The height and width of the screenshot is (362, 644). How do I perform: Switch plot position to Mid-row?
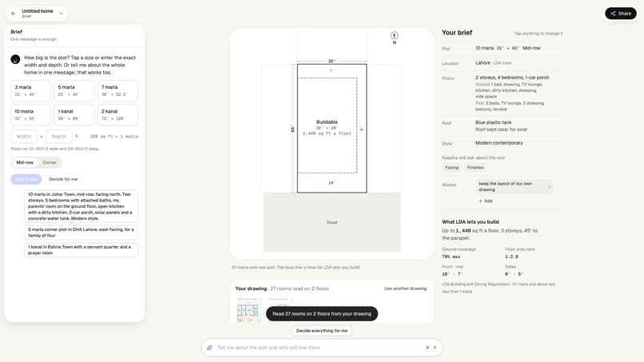click(x=25, y=162)
